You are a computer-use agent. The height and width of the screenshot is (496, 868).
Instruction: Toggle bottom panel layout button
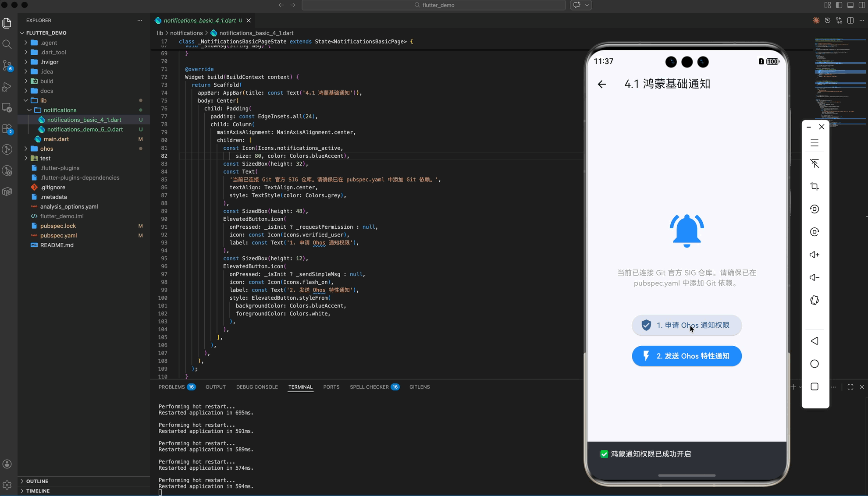pos(850,5)
